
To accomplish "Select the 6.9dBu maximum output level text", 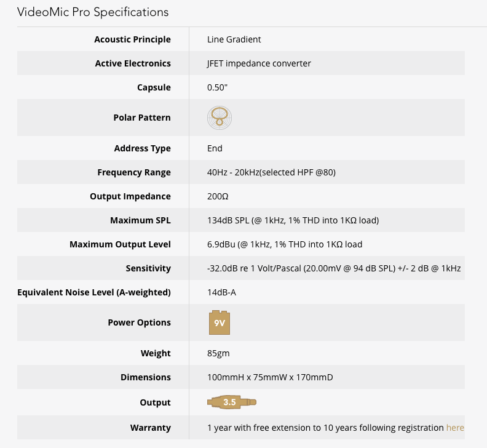I will tap(285, 244).
